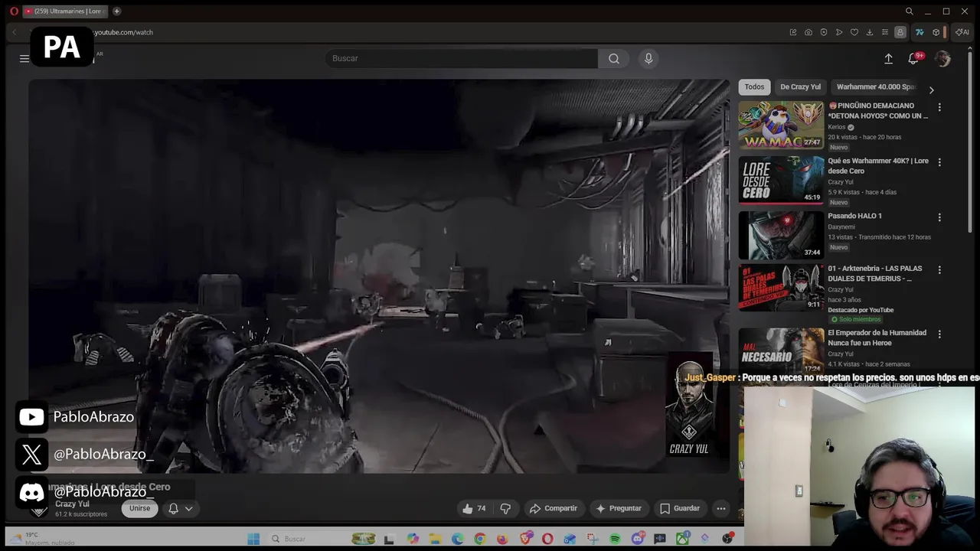Open a new browser tab with plus
This screenshot has height=551, width=980.
(x=116, y=11)
